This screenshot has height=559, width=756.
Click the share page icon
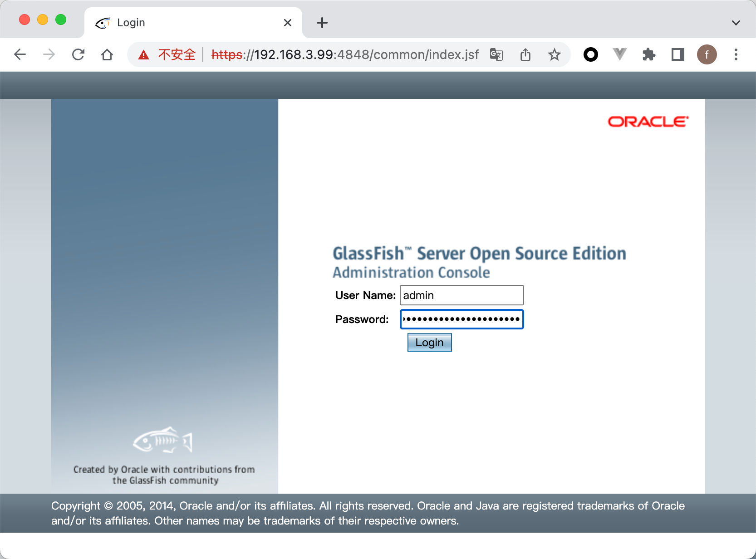click(525, 55)
